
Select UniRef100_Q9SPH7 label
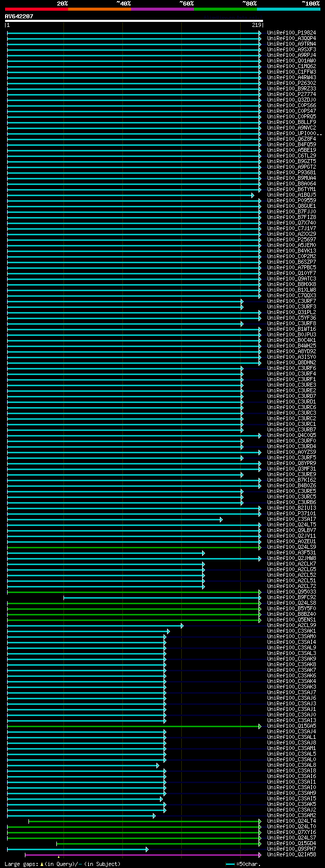click(x=291, y=849)
